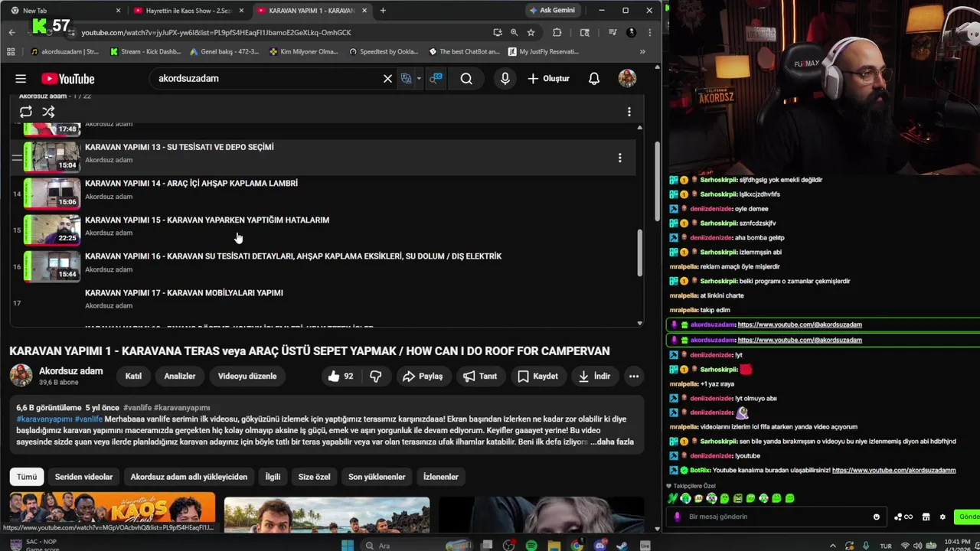Open translate dropdown arrow in search box
Screen dimensions: 980x551
[419, 79]
